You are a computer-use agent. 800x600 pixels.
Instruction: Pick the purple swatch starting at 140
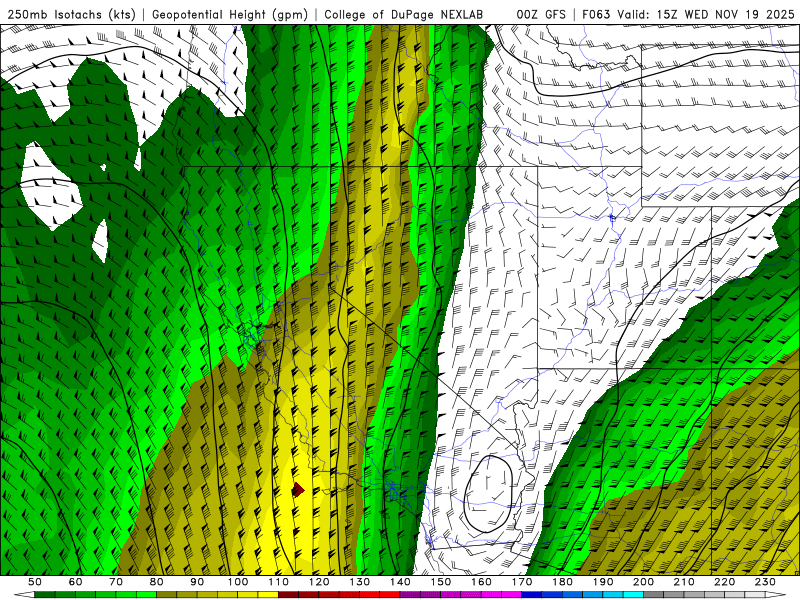[410, 595]
